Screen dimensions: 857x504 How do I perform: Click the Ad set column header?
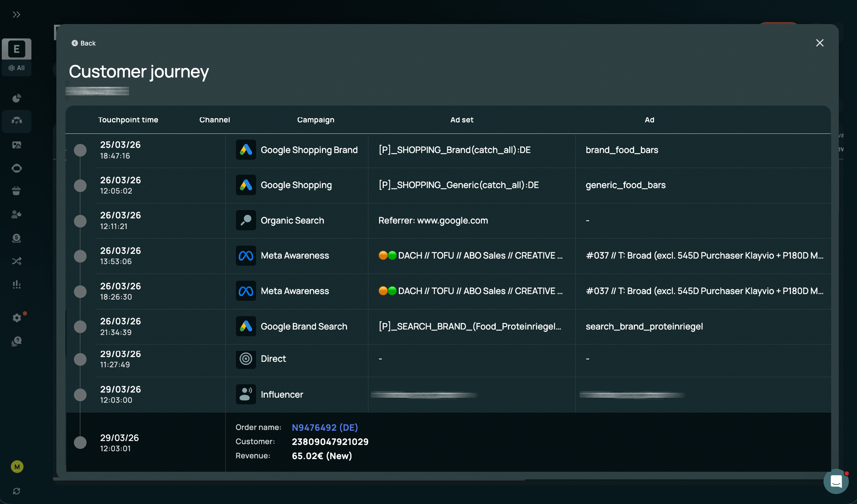(462, 120)
